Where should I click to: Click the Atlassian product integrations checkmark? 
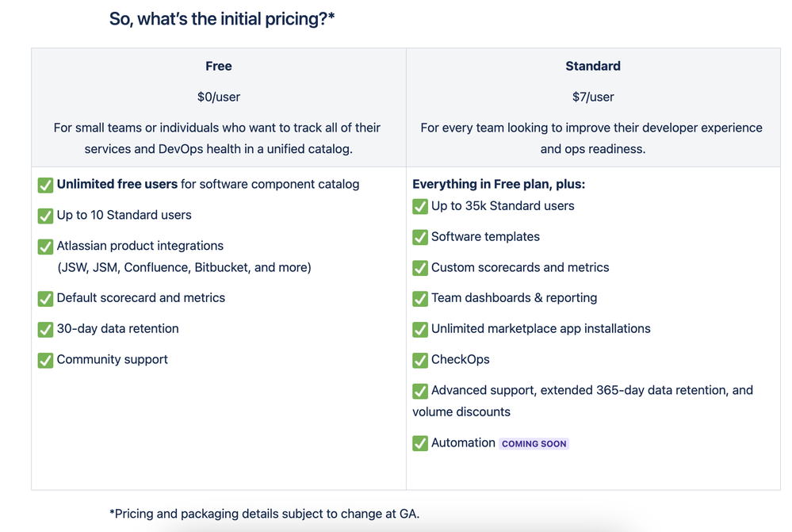[46, 247]
